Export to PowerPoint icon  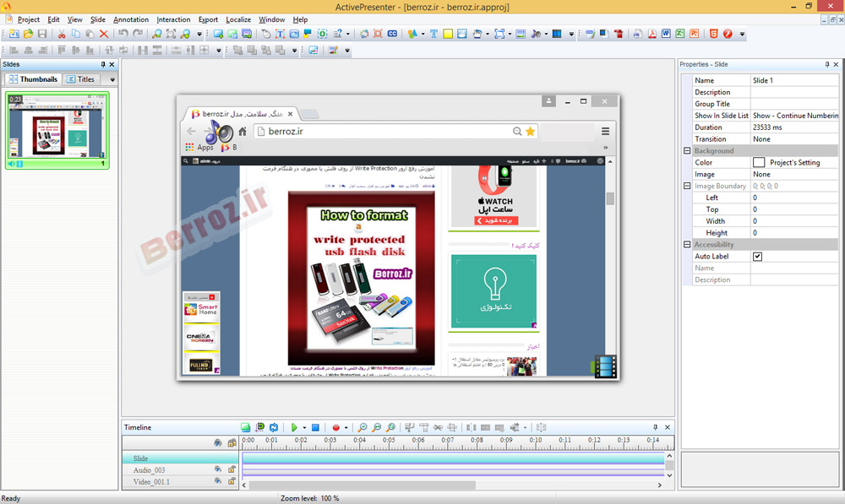[x=694, y=34]
